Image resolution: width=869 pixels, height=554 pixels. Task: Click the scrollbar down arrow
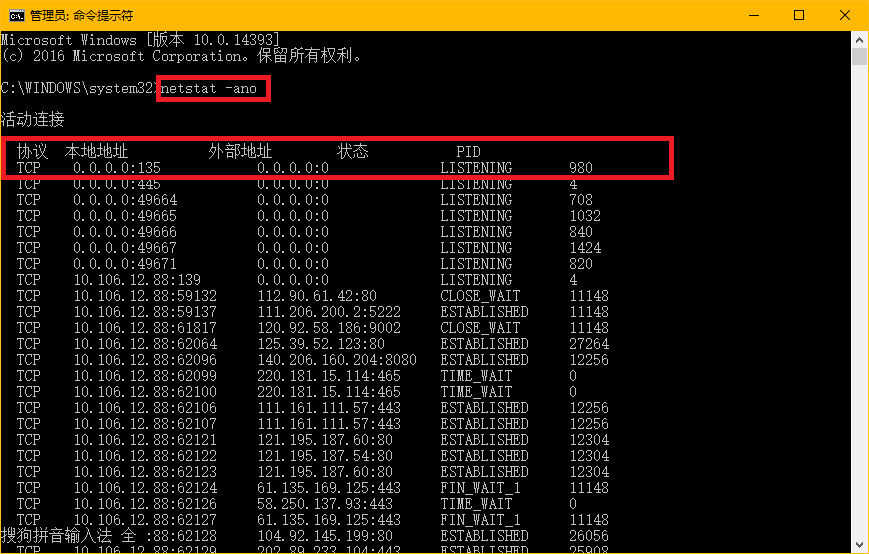point(859,545)
